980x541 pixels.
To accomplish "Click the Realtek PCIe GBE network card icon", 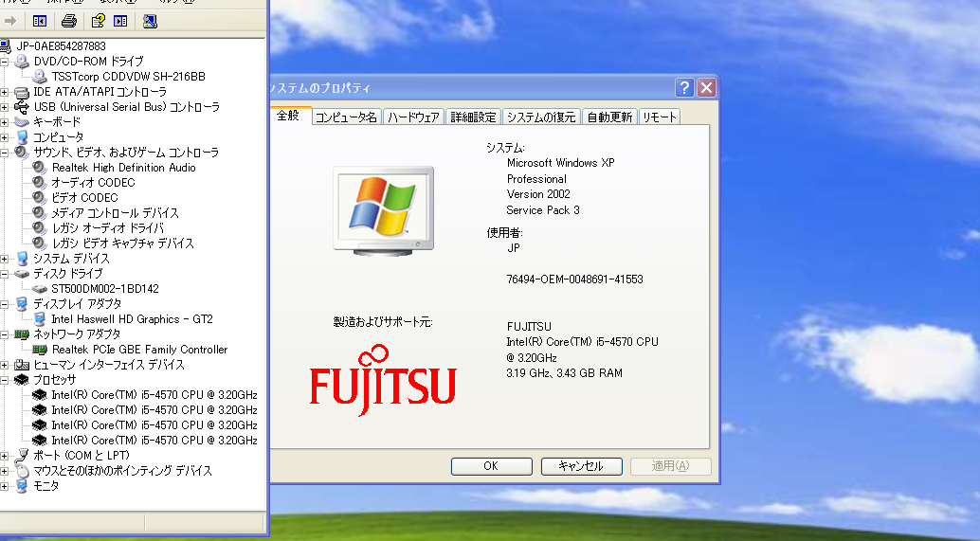I will [x=40, y=350].
